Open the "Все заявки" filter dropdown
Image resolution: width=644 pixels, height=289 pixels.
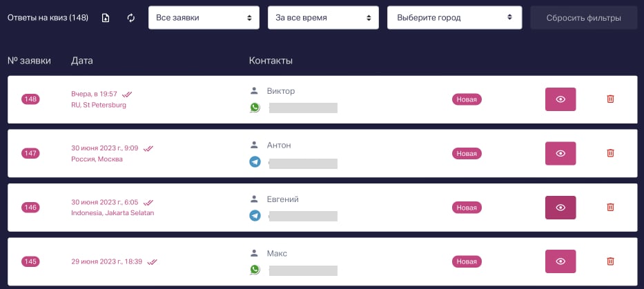tap(204, 18)
